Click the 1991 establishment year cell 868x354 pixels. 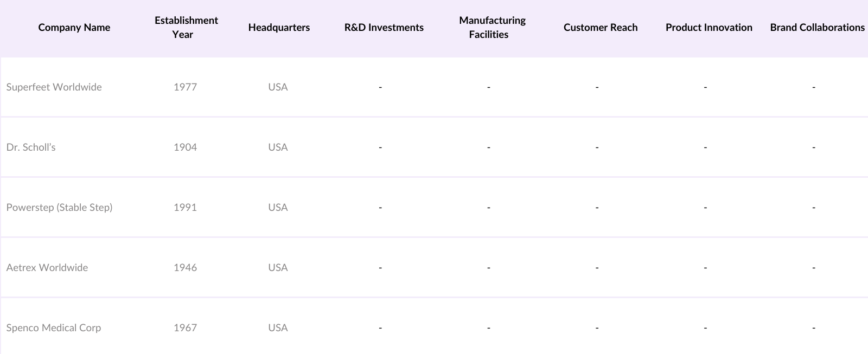pos(185,208)
